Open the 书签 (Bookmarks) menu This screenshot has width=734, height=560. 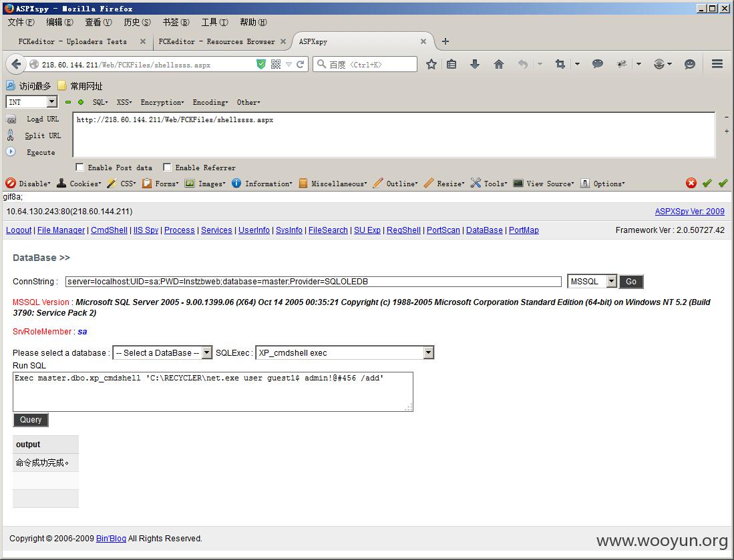[176, 23]
